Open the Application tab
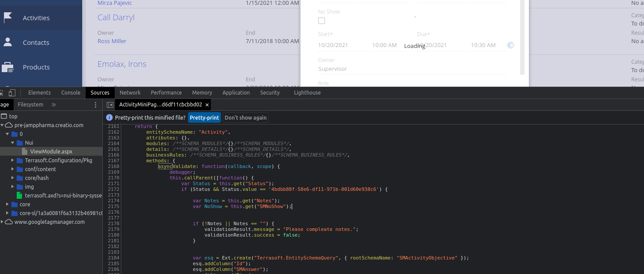644x274 pixels. click(x=236, y=92)
